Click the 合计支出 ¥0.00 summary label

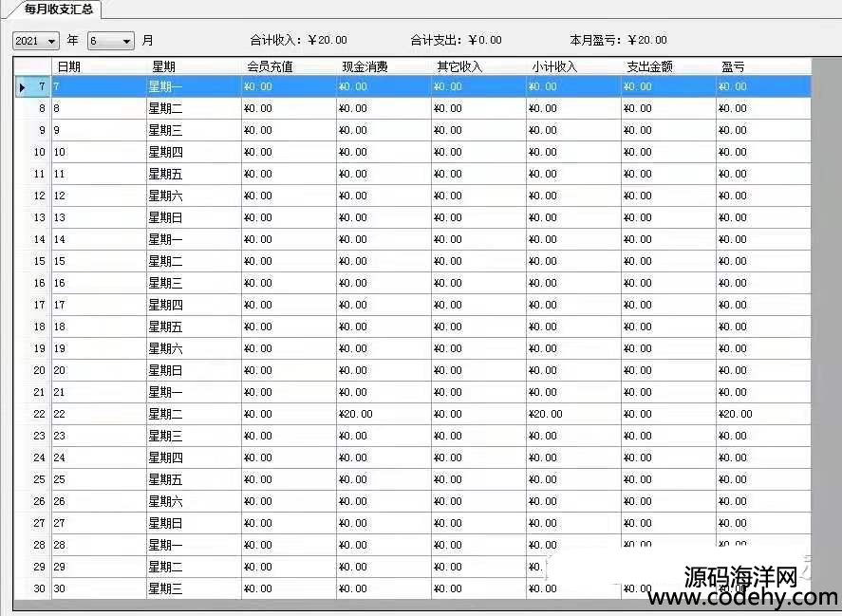456,40
